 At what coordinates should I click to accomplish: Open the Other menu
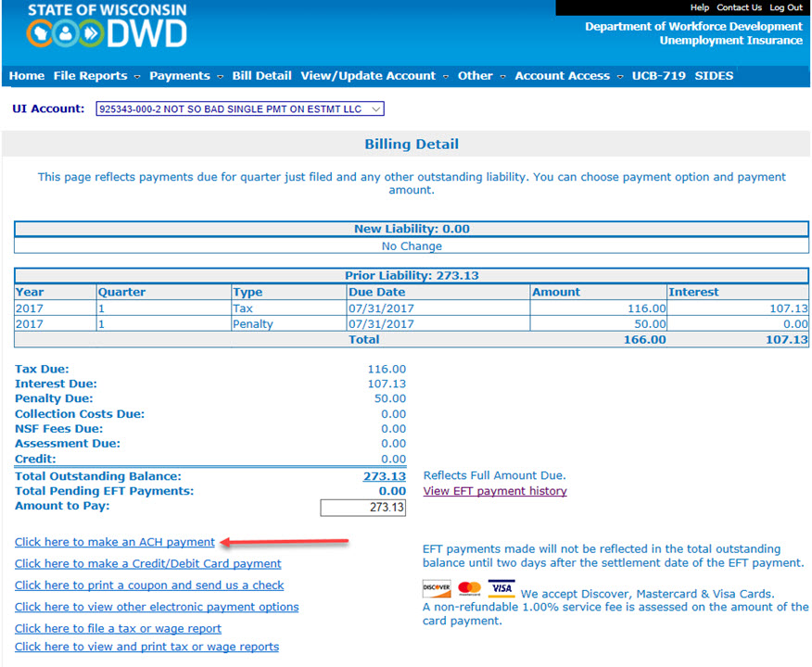click(x=481, y=76)
